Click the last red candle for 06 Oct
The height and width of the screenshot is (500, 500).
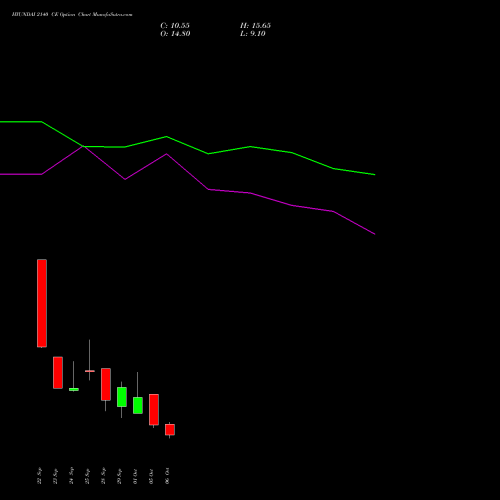pyautogui.click(x=170, y=430)
